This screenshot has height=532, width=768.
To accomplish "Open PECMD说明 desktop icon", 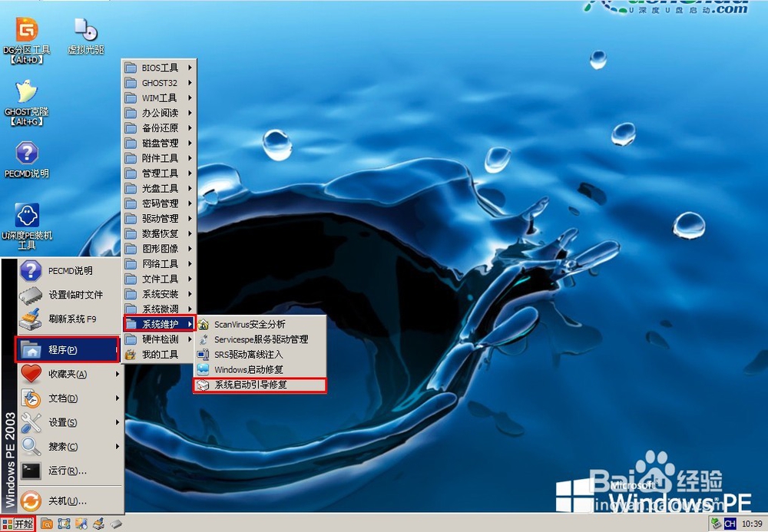I will tap(26, 160).
